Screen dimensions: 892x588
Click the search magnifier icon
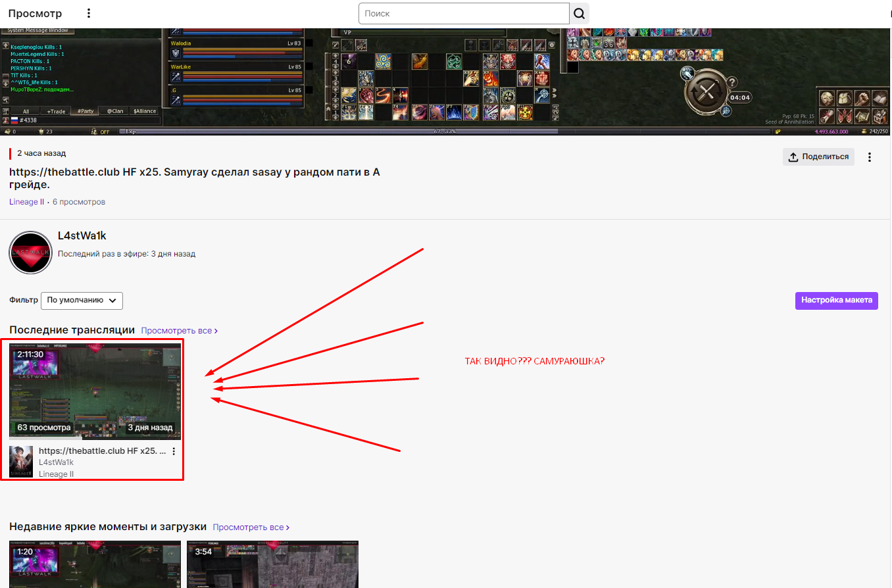pyautogui.click(x=579, y=14)
